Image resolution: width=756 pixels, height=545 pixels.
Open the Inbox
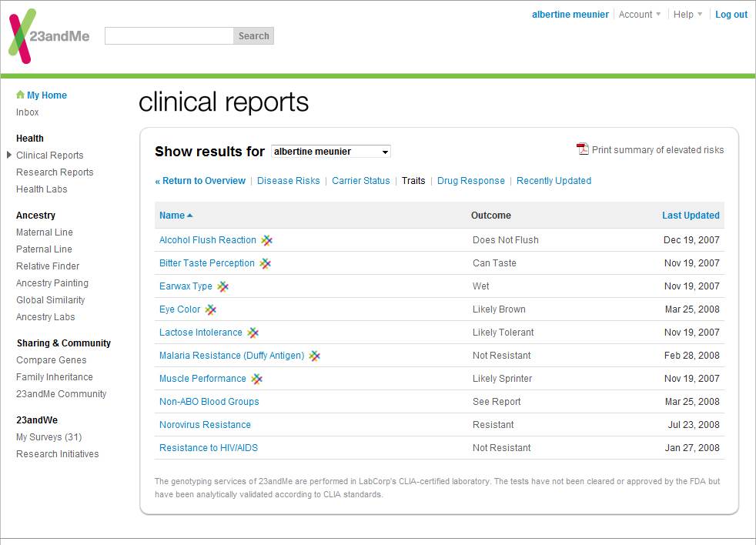pyautogui.click(x=28, y=112)
